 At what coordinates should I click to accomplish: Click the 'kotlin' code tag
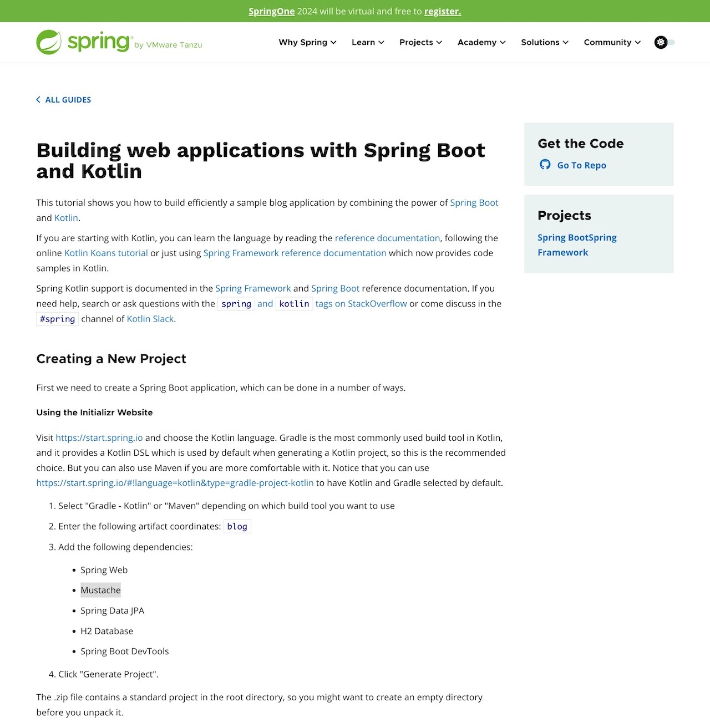tap(294, 304)
